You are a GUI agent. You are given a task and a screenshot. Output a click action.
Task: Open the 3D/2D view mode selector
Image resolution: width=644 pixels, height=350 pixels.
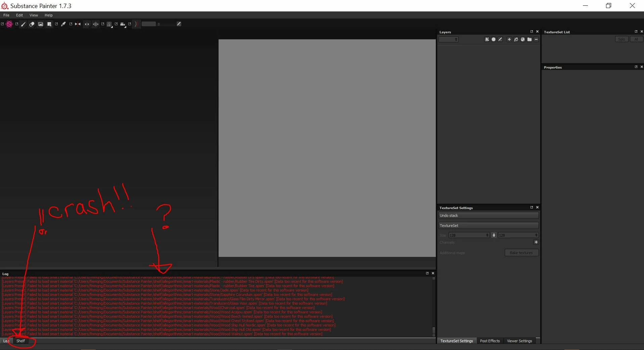point(109,24)
